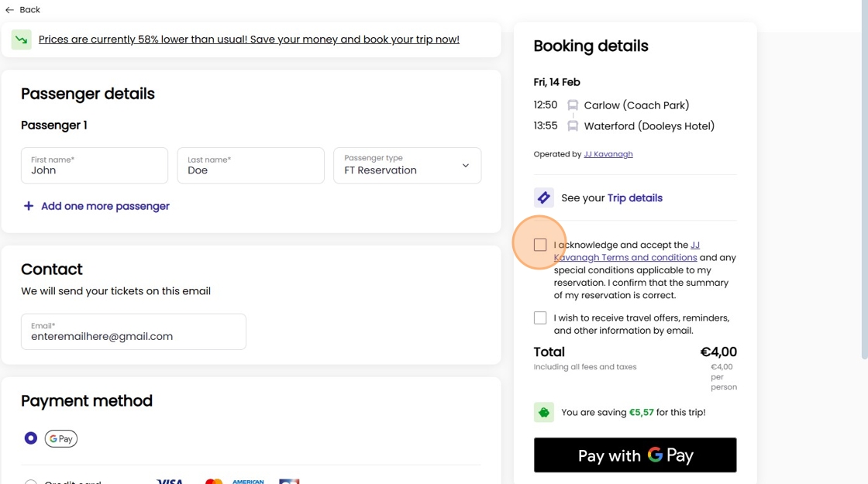Click the plus icon to add passenger
Image resolution: width=868 pixels, height=484 pixels.
[29, 206]
